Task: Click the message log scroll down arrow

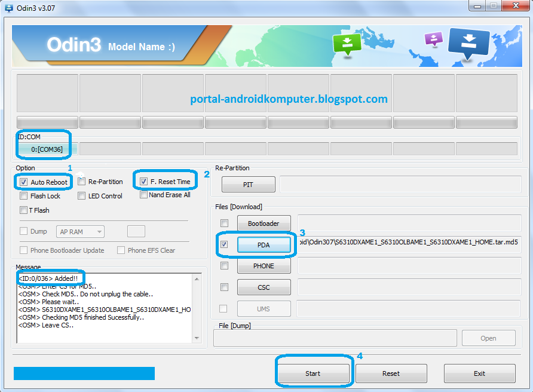Action: [197, 338]
